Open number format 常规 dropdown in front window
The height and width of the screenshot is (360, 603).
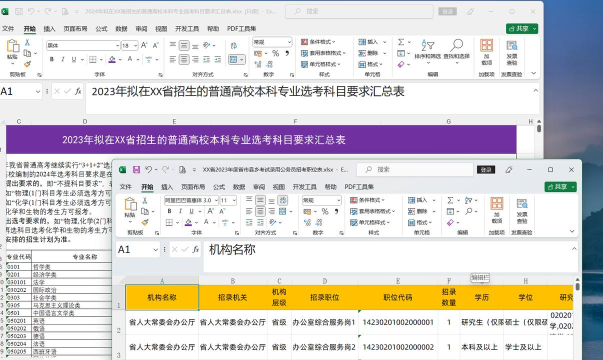coord(339,200)
